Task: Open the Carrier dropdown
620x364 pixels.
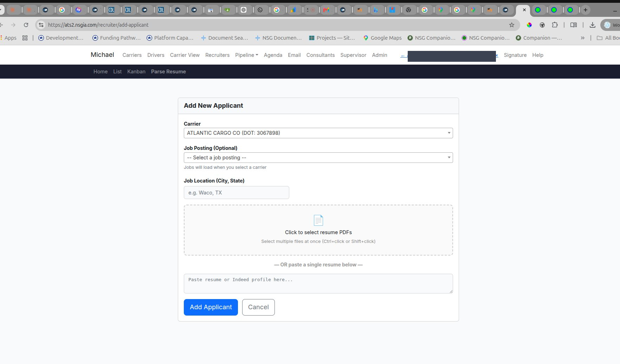Action: 318,133
